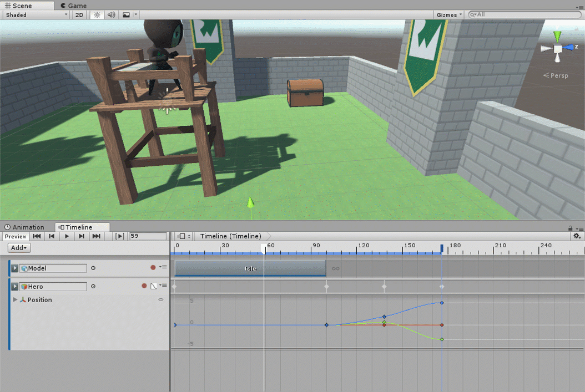
Task: Toggle the Persp projection label
Action: [x=556, y=75]
